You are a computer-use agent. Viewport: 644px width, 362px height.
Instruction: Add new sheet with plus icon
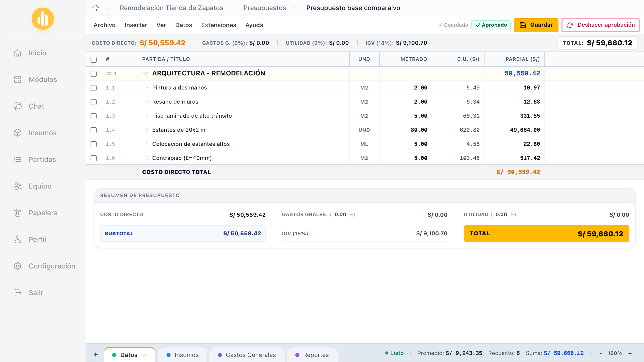click(x=96, y=354)
